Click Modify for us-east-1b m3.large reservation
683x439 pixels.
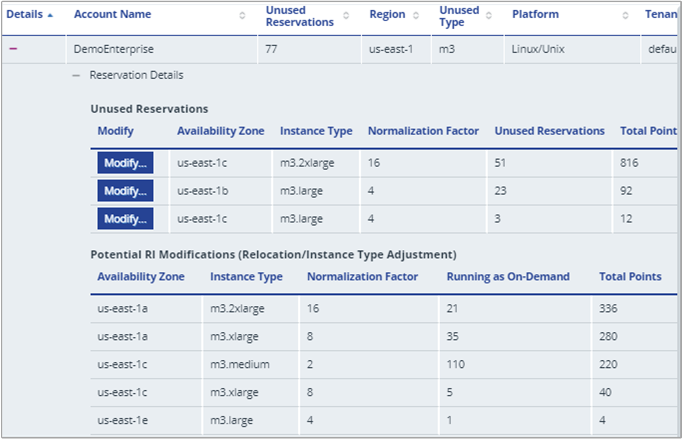click(x=125, y=191)
